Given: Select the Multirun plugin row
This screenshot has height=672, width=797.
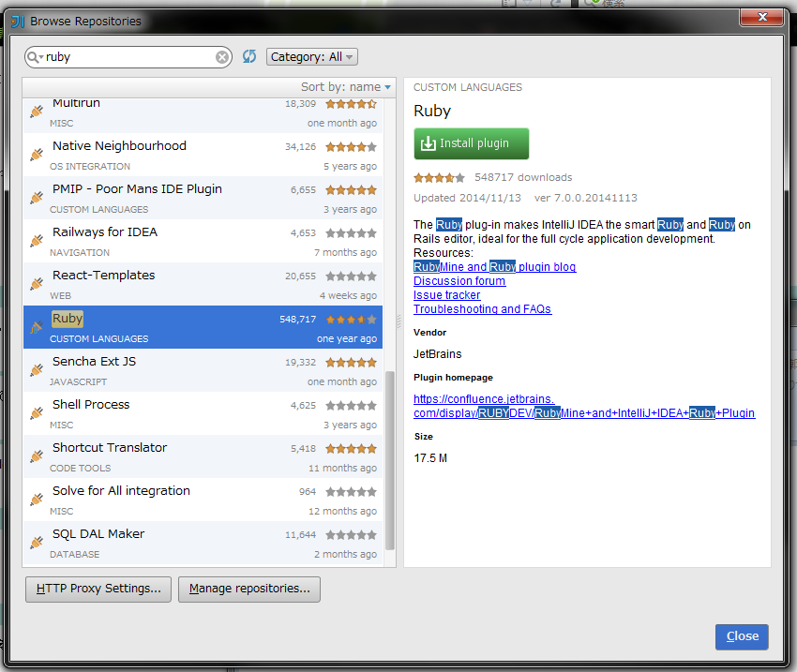Looking at the screenshot, I should [203, 115].
